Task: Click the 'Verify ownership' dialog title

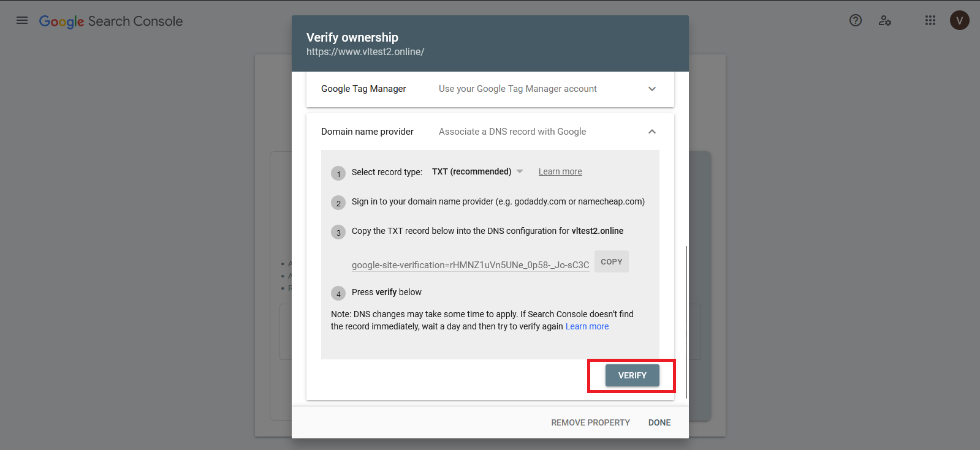Action: coord(352,37)
